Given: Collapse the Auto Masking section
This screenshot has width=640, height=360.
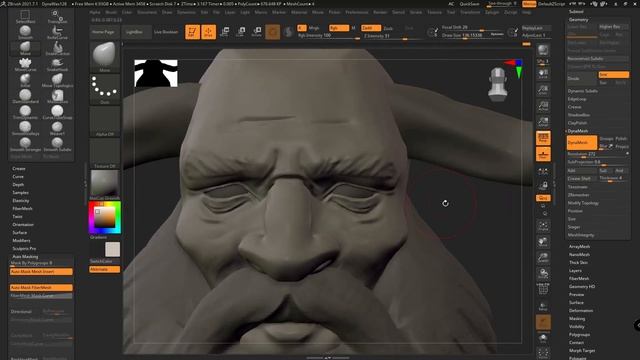Looking at the screenshot, I should pos(25,257).
